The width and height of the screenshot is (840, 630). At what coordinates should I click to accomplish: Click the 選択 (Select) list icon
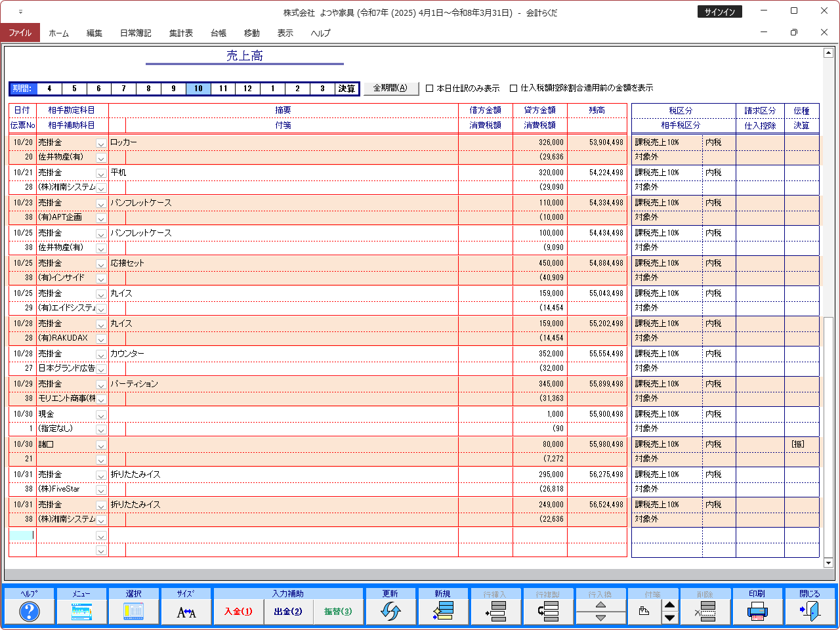pyautogui.click(x=134, y=612)
